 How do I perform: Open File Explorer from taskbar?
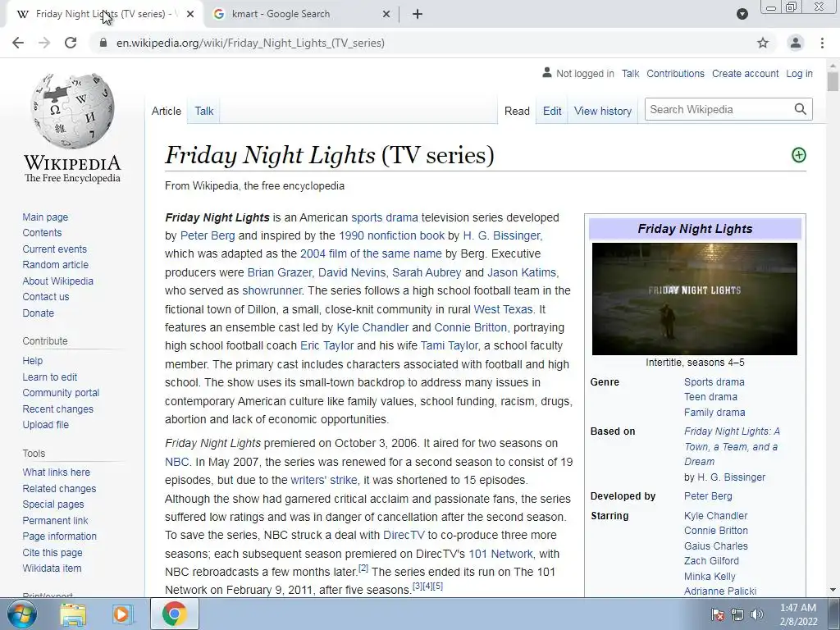click(73, 614)
